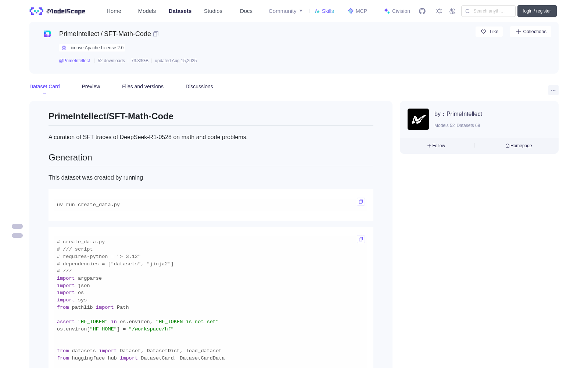Open the Models section

point(147,11)
